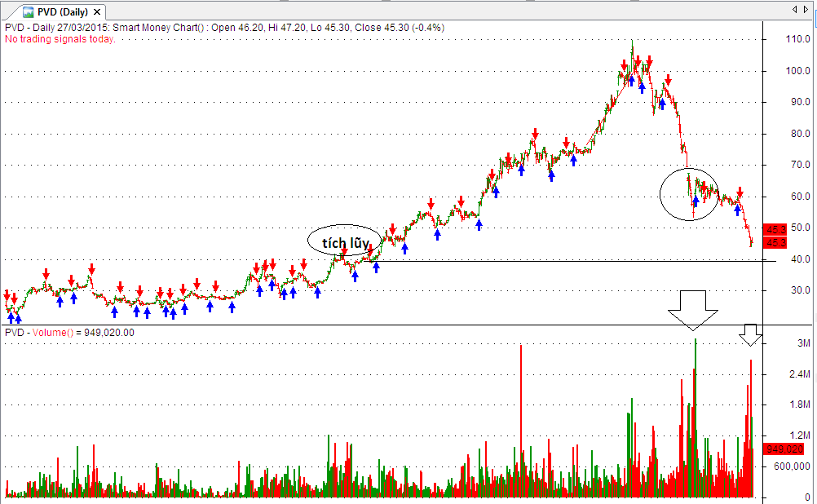
Task: Click the 60.0 price axis label
Action: tap(801, 197)
